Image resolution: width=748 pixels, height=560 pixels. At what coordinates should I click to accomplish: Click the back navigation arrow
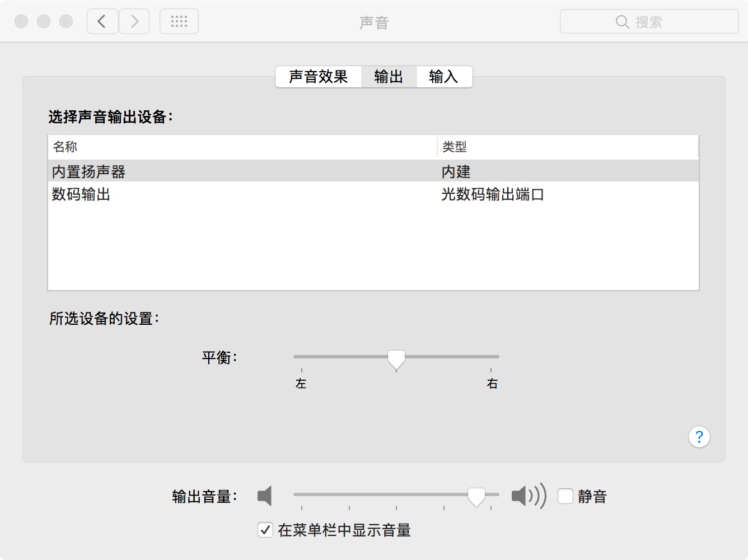pyautogui.click(x=102, y=22)
